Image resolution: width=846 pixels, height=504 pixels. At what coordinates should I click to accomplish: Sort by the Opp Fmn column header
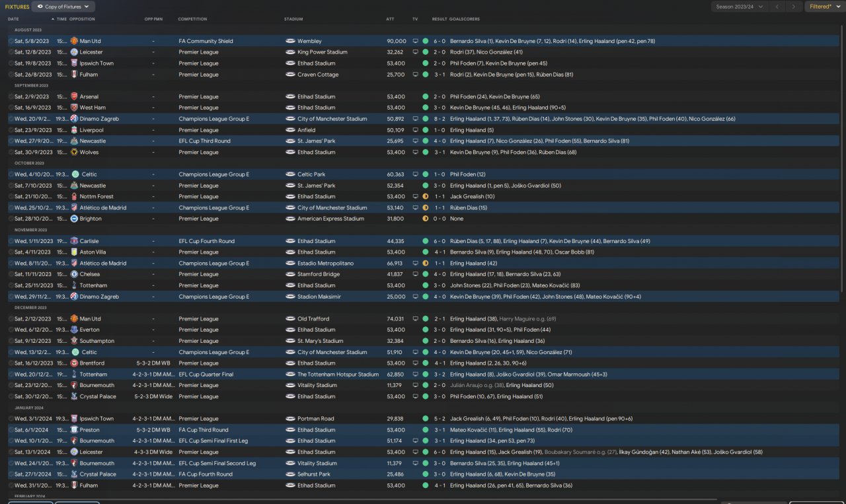(x=153, y=19)
